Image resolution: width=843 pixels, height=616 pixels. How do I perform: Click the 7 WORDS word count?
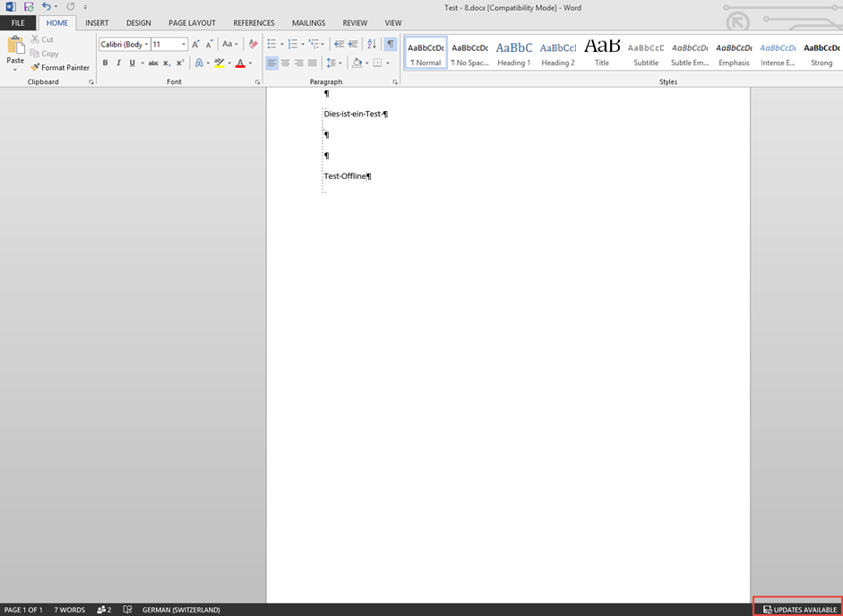click(69, 610)
